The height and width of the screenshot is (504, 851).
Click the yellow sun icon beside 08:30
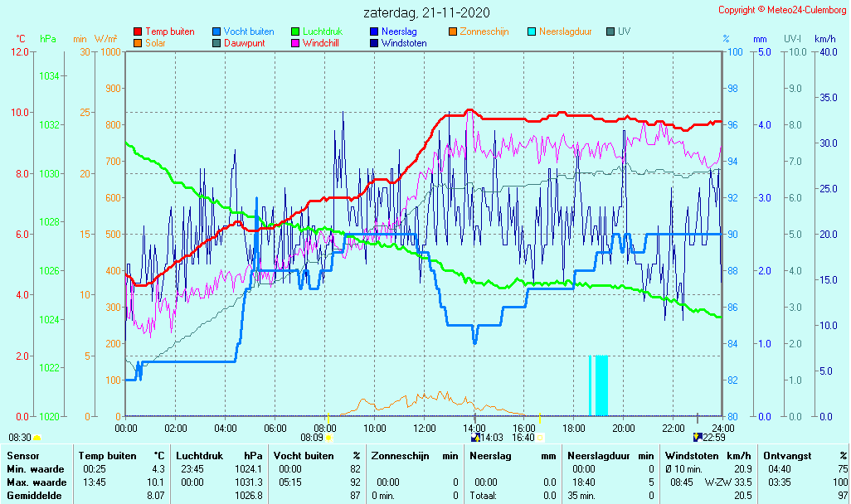37,437
